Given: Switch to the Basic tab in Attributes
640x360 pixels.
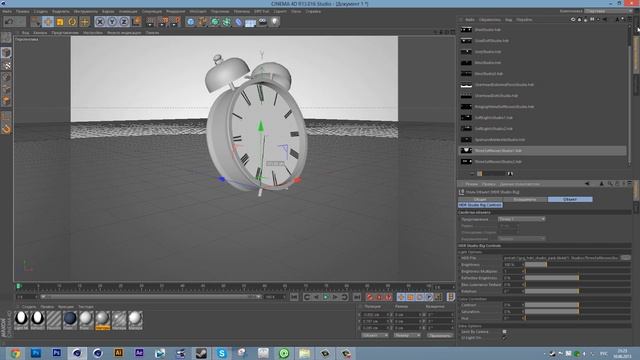Looking at the screenshot, I should (x=480, y=199).
